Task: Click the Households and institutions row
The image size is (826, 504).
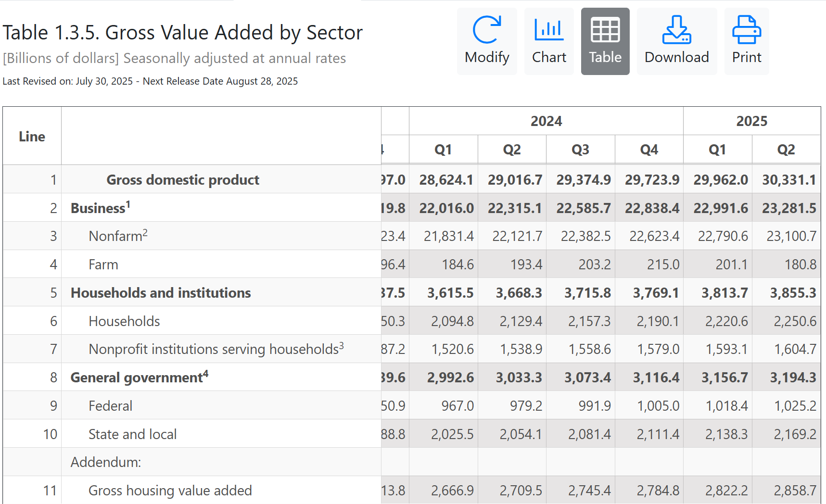Action: click(x=160, y=292)
